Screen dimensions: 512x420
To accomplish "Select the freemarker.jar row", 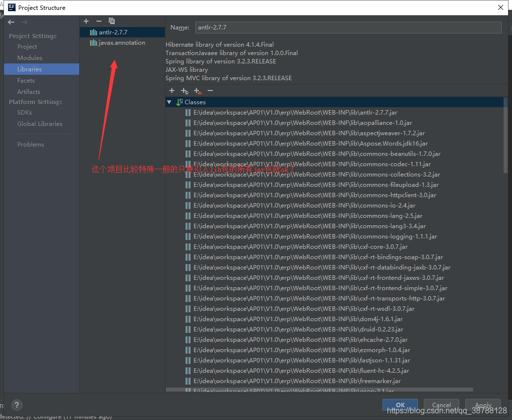I will (x=334, y=381).
